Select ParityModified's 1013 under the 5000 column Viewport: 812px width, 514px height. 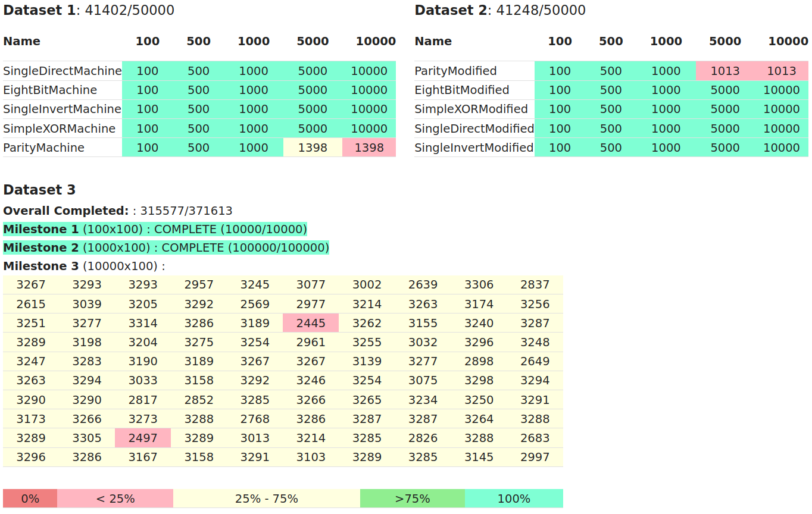[x=725, y=71]
